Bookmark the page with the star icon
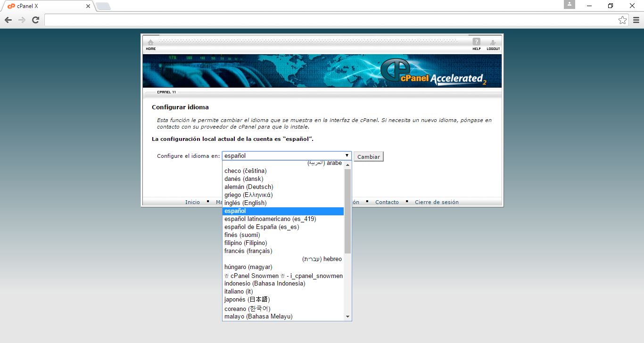This screenshot has width=644, height=343. pyautogui.click(x=622, y=20)
